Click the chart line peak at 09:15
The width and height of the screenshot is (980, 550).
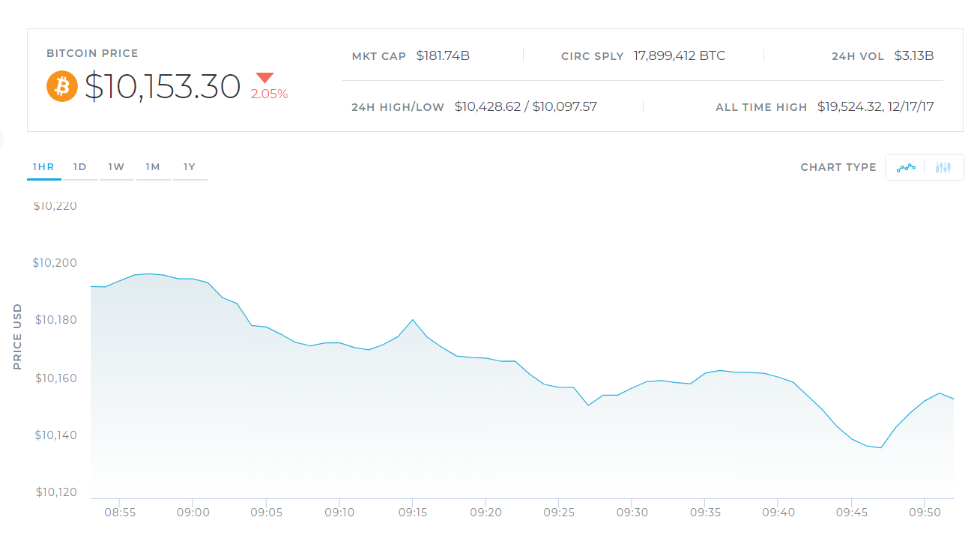[413, 320]
